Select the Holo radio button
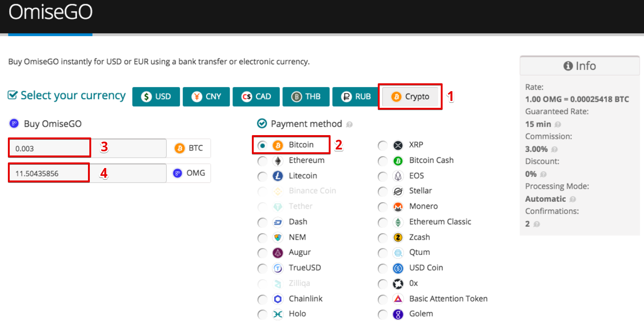Viewport: 644px width, 323px height. [263, 314]
